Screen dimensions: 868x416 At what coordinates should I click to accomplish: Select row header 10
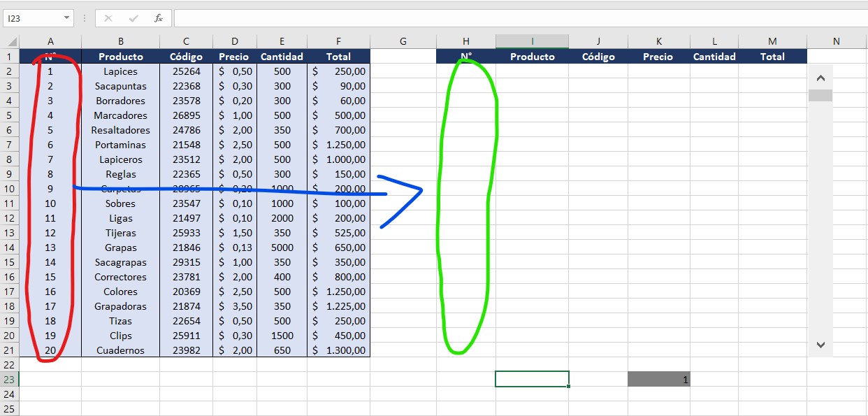10,189
